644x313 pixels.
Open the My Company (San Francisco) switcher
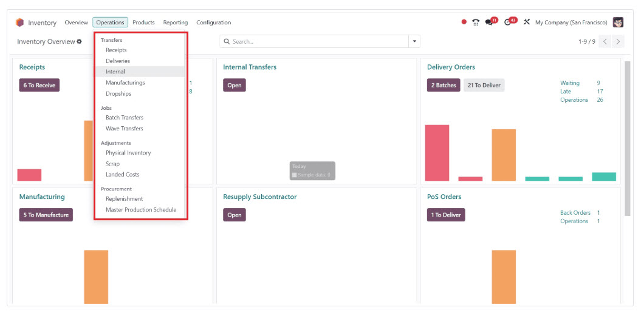[570, 22]
